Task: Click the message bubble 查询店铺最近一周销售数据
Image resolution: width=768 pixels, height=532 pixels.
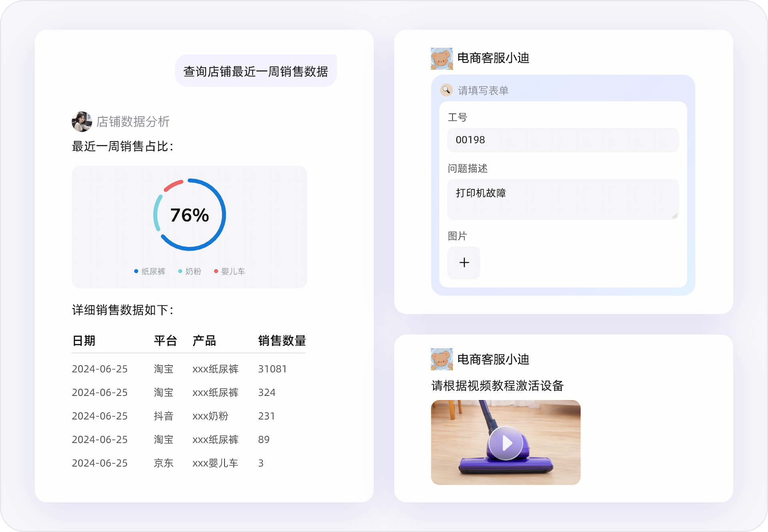Action: (x=256, y=71)
